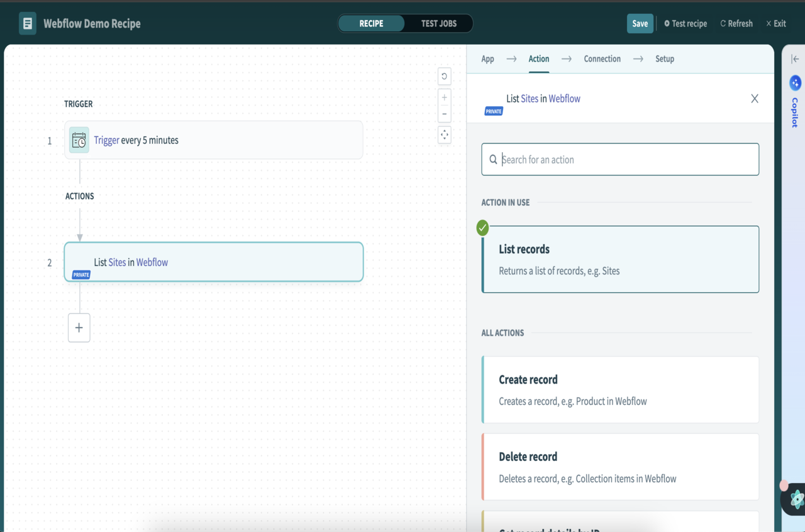Click the scheduler trigger calendar-clock icon

tap(79, 140)
